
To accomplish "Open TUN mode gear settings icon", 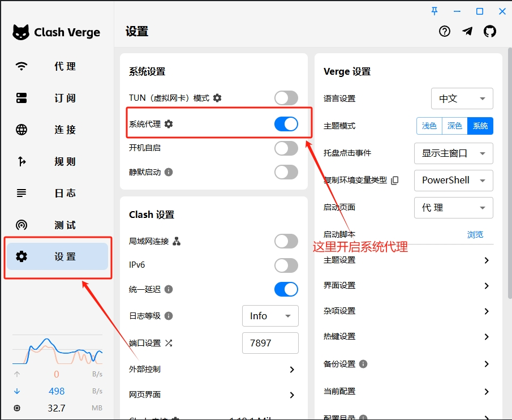I will 217,98.
